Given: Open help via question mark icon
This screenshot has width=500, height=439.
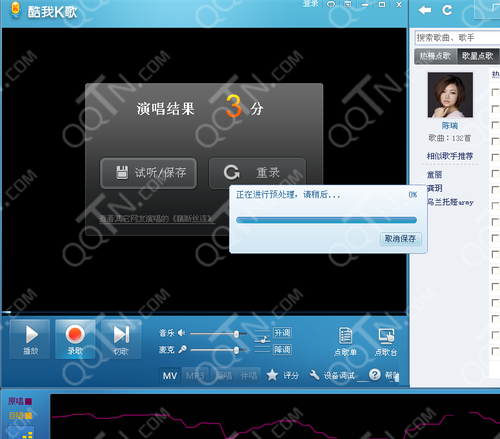Looking at the screenshot, I should (375, 375).
